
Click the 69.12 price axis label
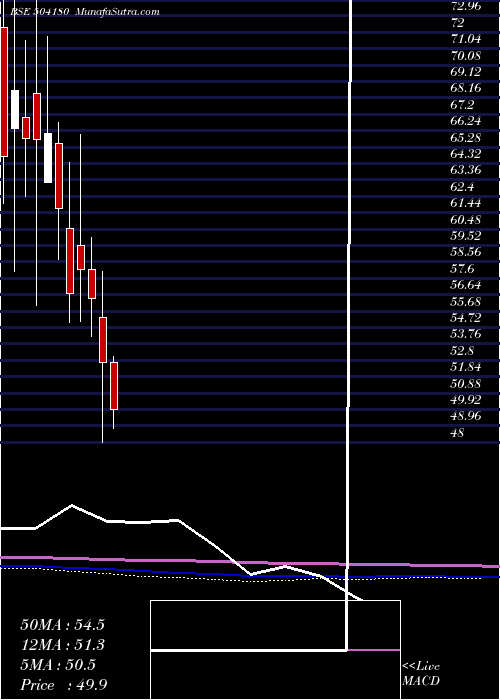point(466,72)
